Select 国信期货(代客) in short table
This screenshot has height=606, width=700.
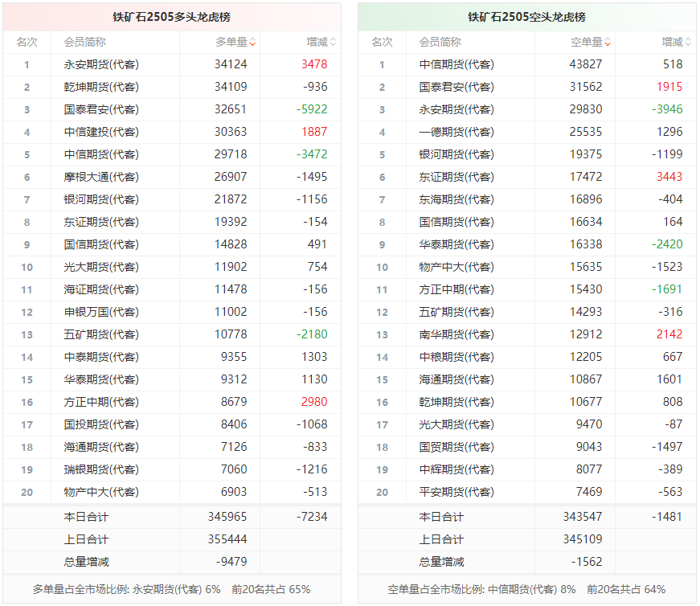coord(456,223)
